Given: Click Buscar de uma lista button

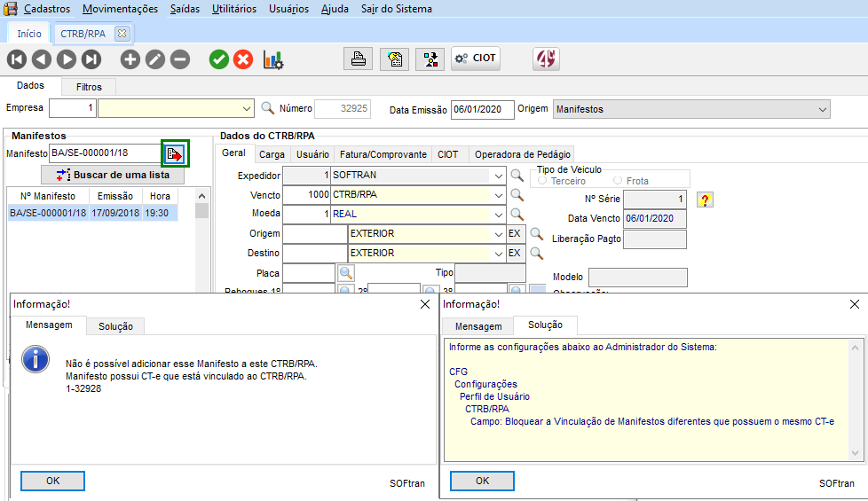Looking at the screenshot, I should 113,175.
